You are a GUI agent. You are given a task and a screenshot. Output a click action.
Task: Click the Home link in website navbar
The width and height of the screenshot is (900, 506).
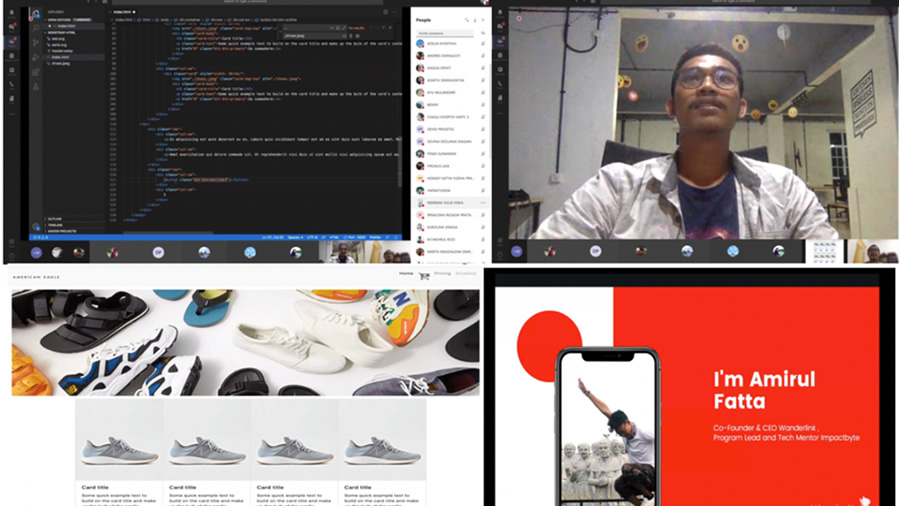(406, 273)
